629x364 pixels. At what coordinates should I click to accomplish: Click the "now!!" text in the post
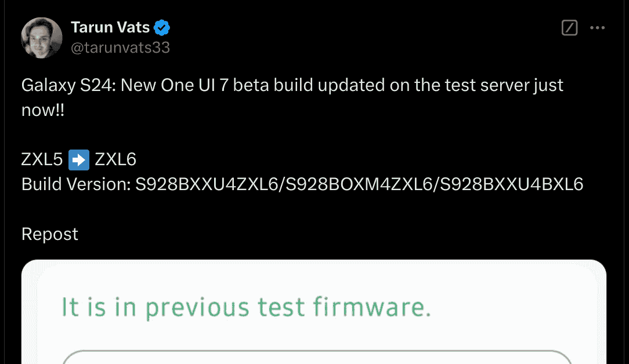tap(42, 111)
